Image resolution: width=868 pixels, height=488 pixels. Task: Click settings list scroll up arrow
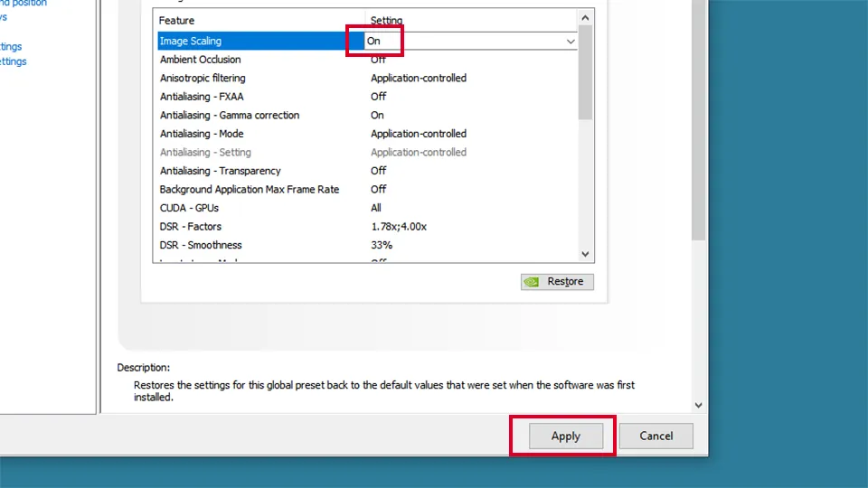585,18
